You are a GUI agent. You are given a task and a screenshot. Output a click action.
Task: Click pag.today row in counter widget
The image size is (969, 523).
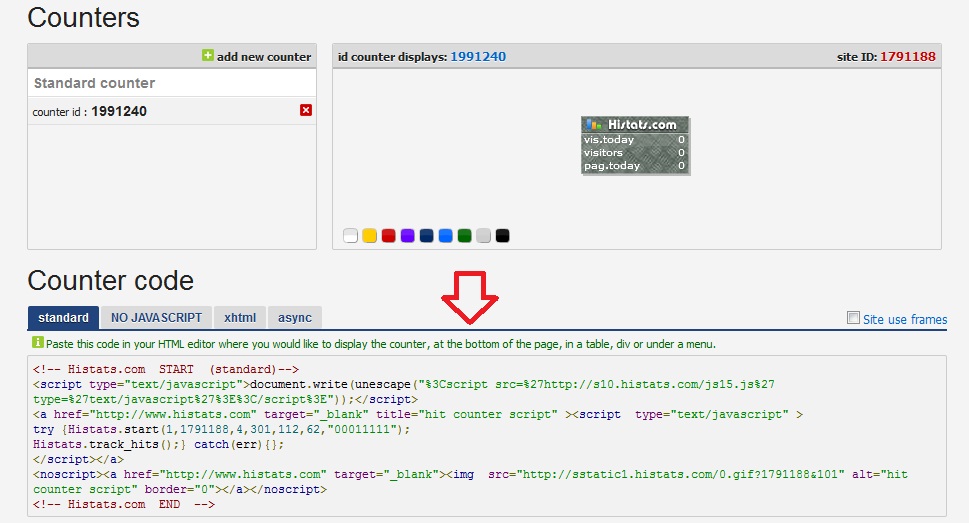(x=635, y=166)
